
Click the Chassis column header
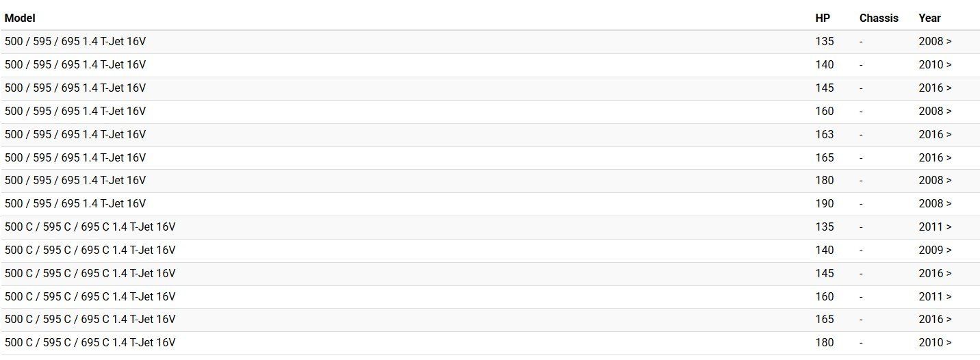[x=879, y=18]
